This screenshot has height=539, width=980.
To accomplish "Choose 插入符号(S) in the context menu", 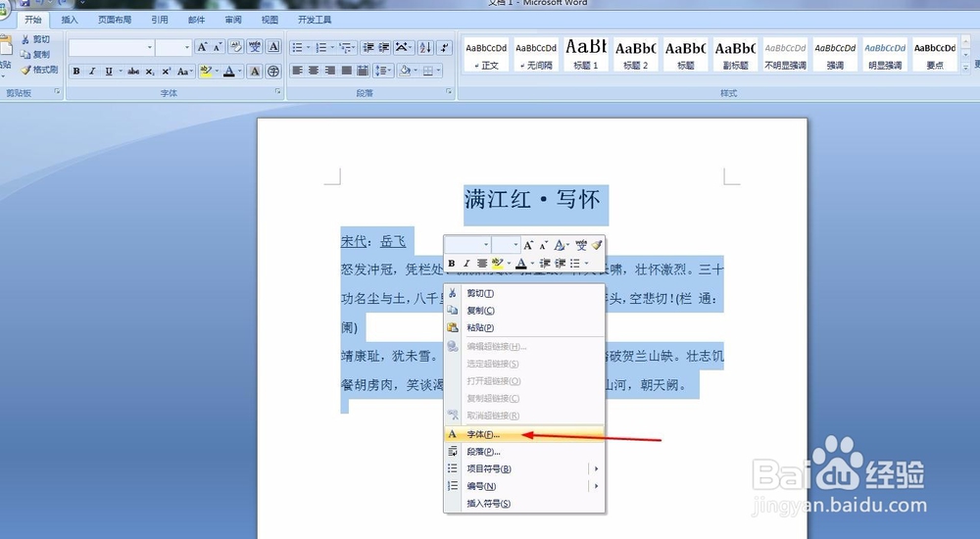I will [524, 504].
